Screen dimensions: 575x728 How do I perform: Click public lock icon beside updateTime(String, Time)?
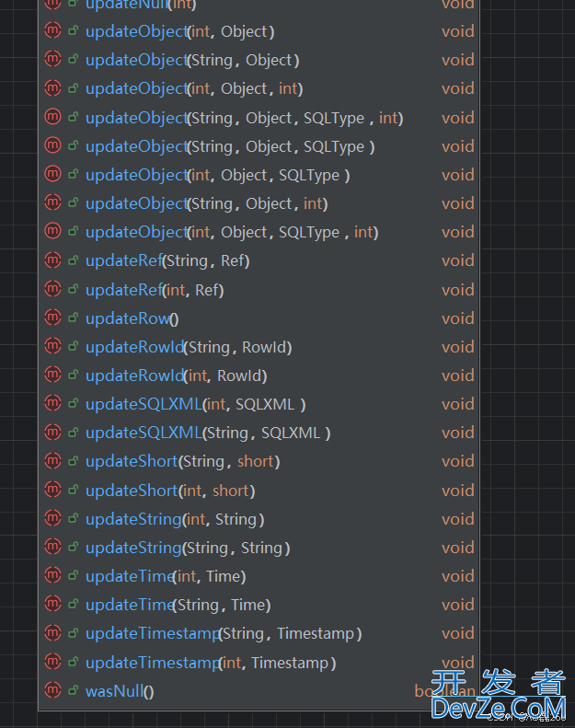73,604
